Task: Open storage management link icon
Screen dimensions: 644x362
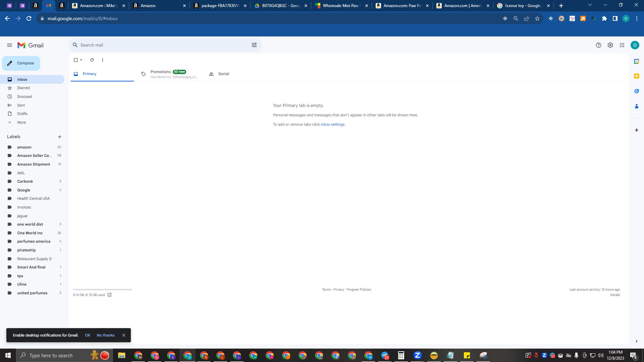Action: (x=109, y=295)
